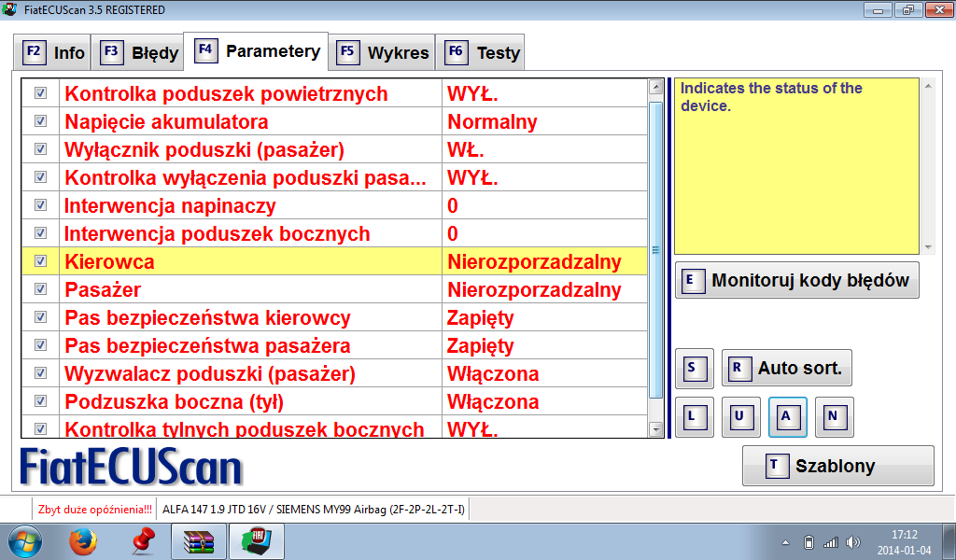Click the volume icon in system tray

click(x=852, y=542)
